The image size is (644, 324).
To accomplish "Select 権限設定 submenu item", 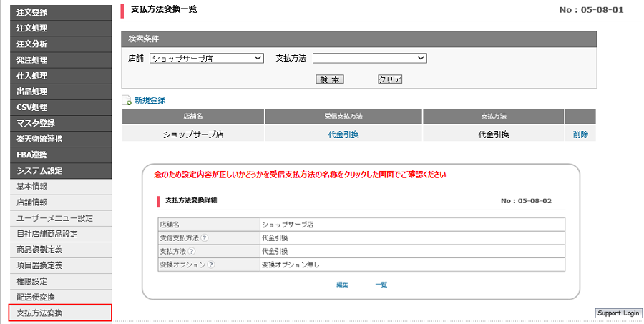I will click(x=61, y=281).
